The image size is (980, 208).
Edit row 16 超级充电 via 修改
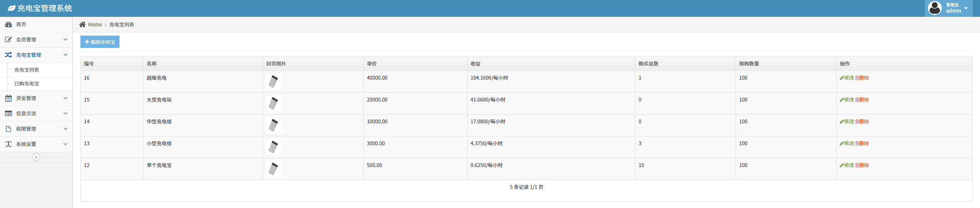pyautogui.click(x=847, y=78)
